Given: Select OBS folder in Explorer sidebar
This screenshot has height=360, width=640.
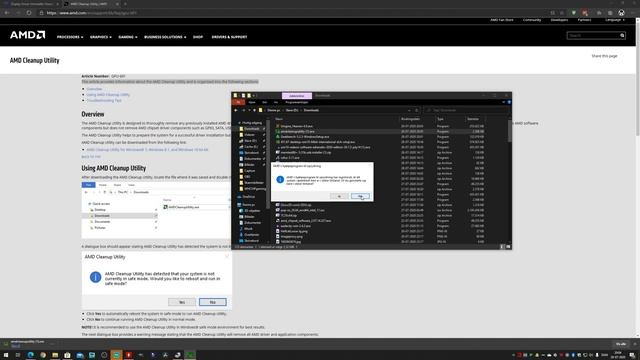Looking at the screenshot, I should [x=247, y=177].
